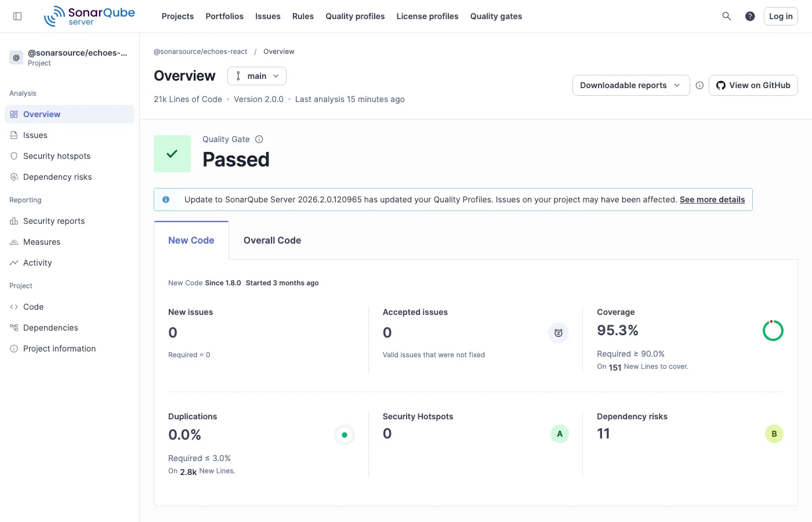
Task: Open See more details link
Action: pos(712,200)
